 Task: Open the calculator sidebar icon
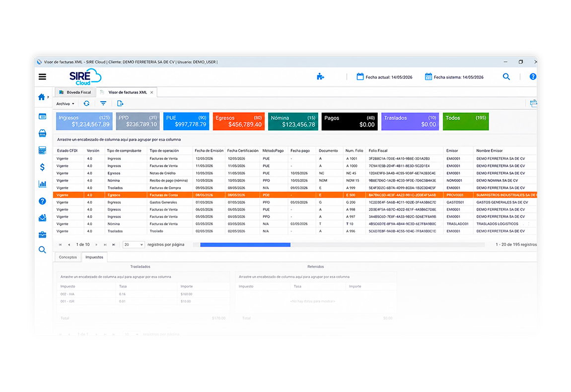click(x=42, y=150)
